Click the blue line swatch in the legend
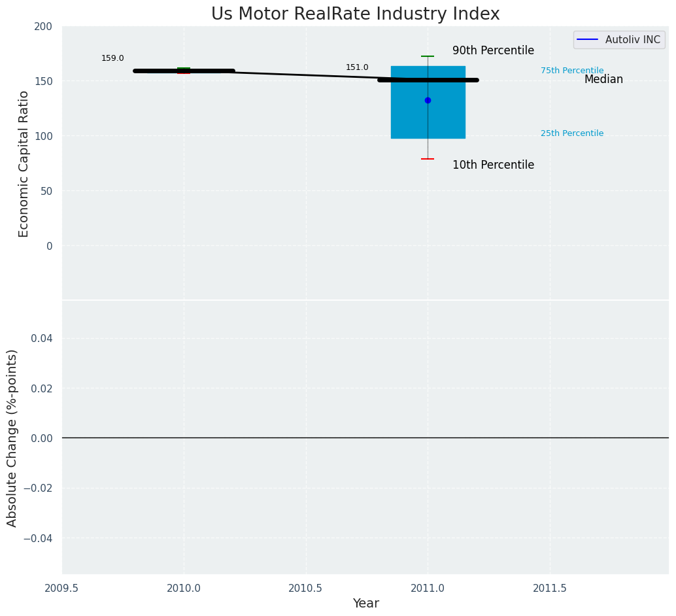The width and height of the screenshot is (676, 616). click(588, 40)
